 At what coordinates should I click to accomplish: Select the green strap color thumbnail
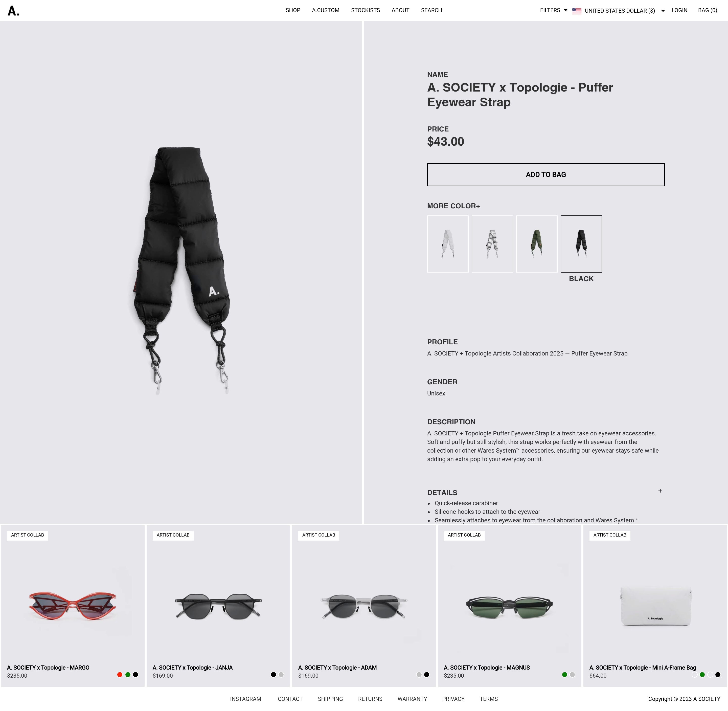[536, 244]
